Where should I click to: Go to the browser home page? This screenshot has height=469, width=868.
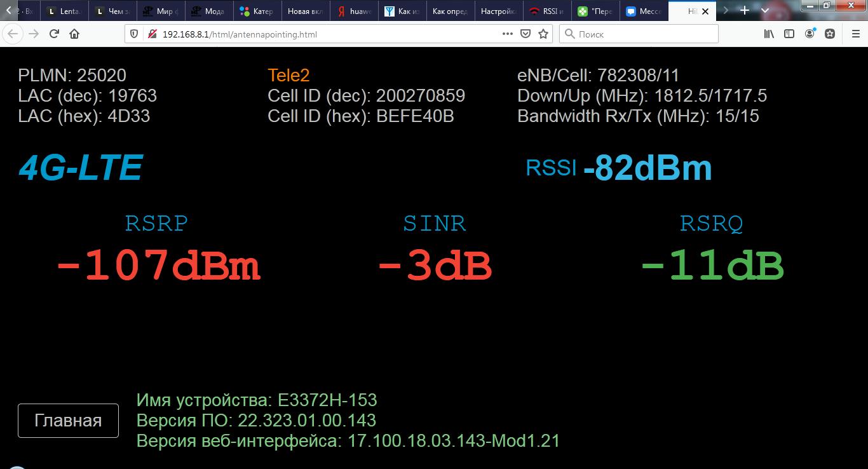tap(74, 34)
